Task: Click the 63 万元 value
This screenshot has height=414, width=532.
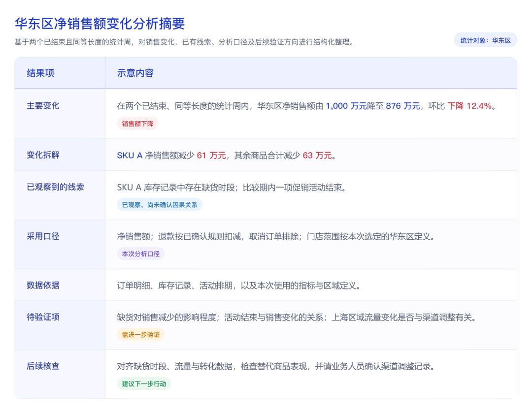Action: (x=317, y=155)
